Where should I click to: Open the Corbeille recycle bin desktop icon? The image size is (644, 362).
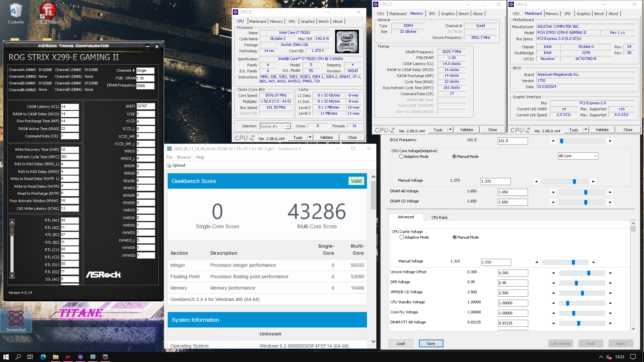coord(16,13)
